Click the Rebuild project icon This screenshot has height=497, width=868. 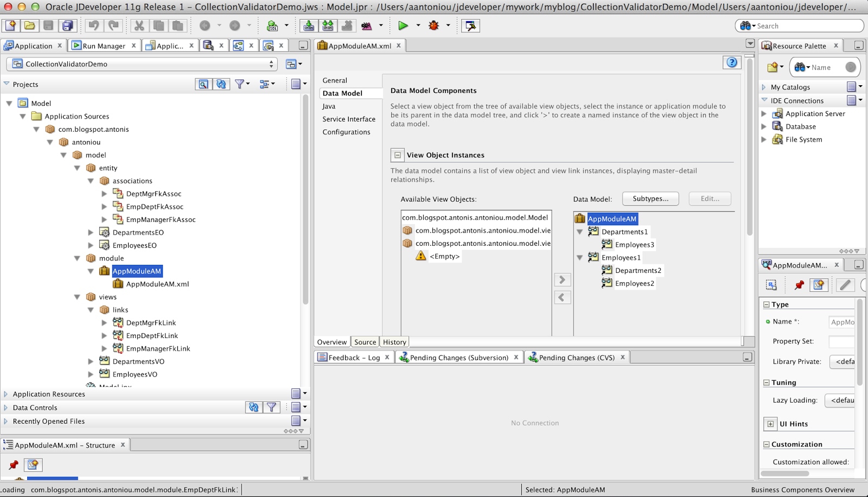[328, 26]
